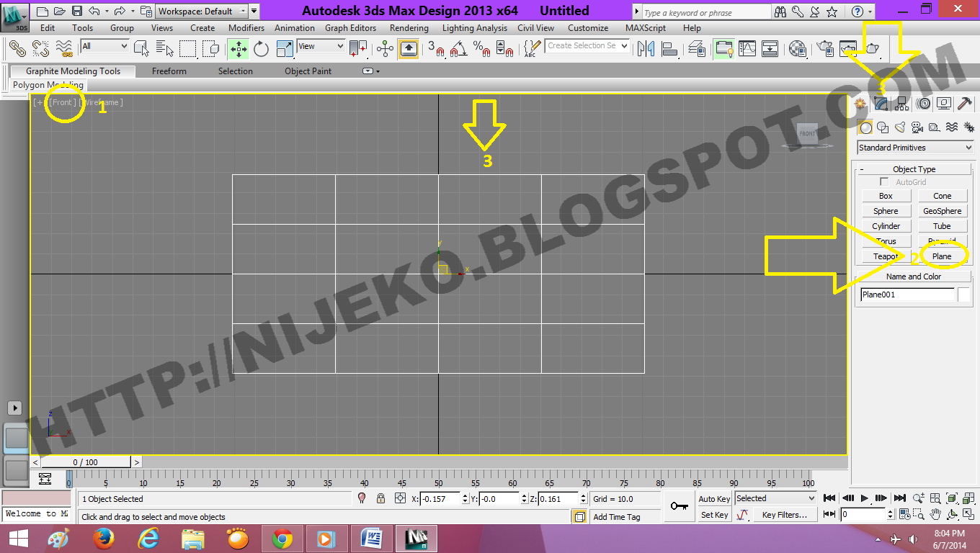Pick the Rectangular Selection Region tool
Viewport: 980px width, 553px height.
point(188,48)
